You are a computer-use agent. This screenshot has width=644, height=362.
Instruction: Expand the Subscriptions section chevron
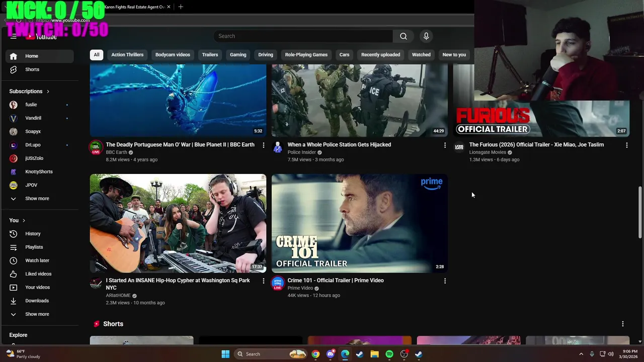click(x=48, y=92)
